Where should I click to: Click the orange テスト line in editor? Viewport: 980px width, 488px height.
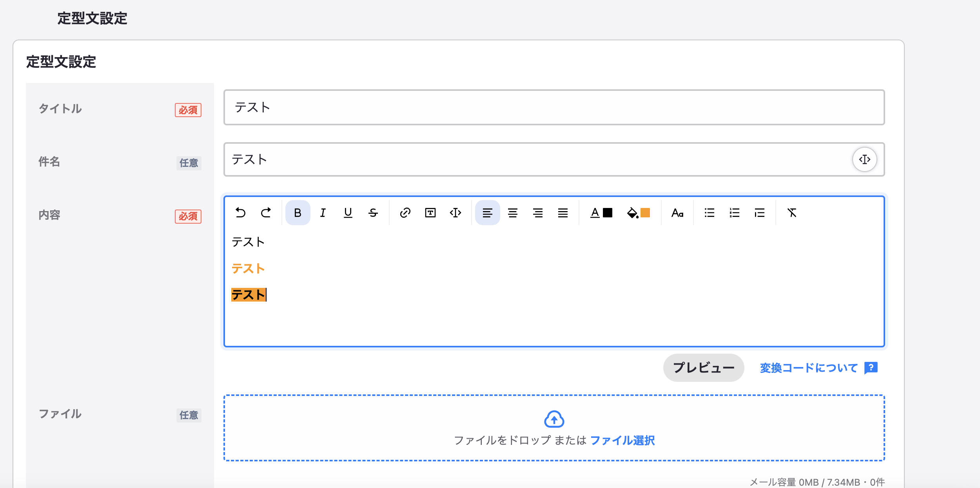(248, 268)
